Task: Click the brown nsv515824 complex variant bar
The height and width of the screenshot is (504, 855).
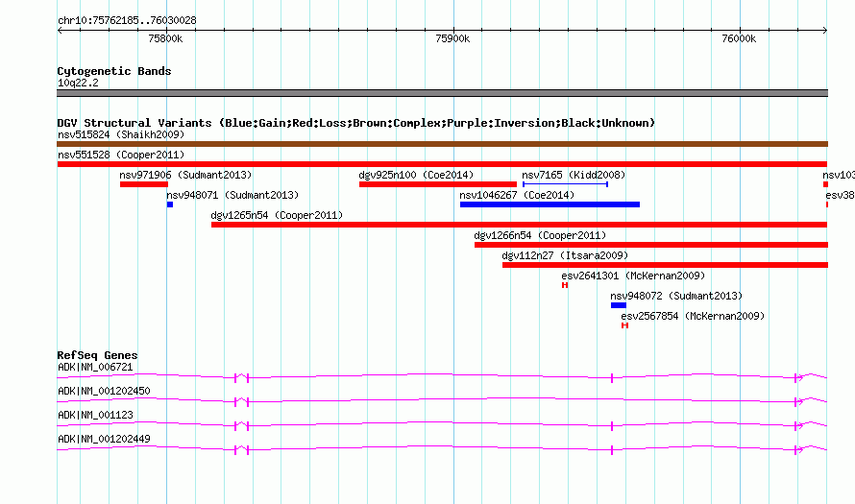Action: click(x=442, y=144)
